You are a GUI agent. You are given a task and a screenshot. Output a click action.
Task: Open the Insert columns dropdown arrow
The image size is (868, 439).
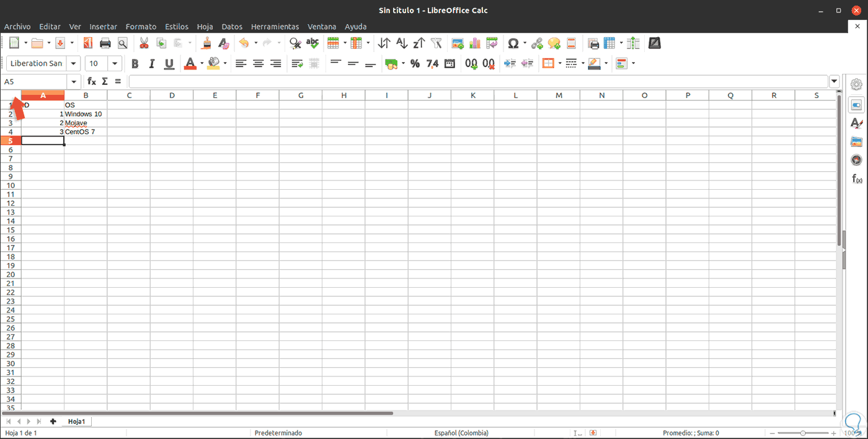[x=368, y=43]
